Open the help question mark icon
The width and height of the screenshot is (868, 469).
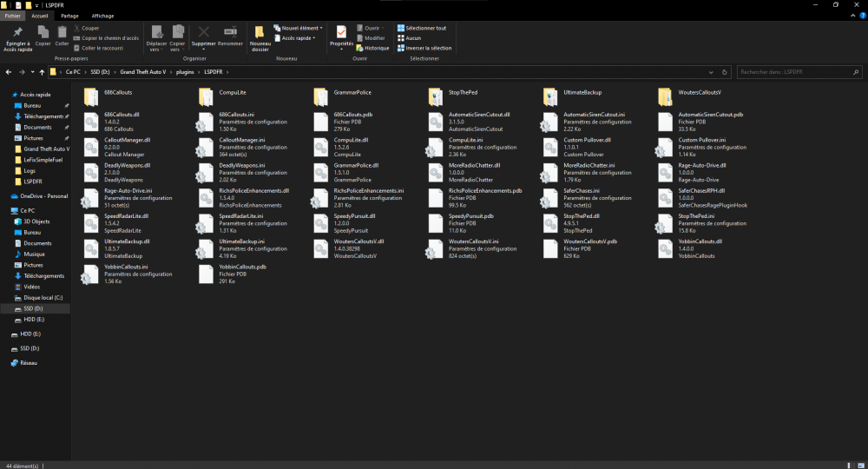click(863, 16)
